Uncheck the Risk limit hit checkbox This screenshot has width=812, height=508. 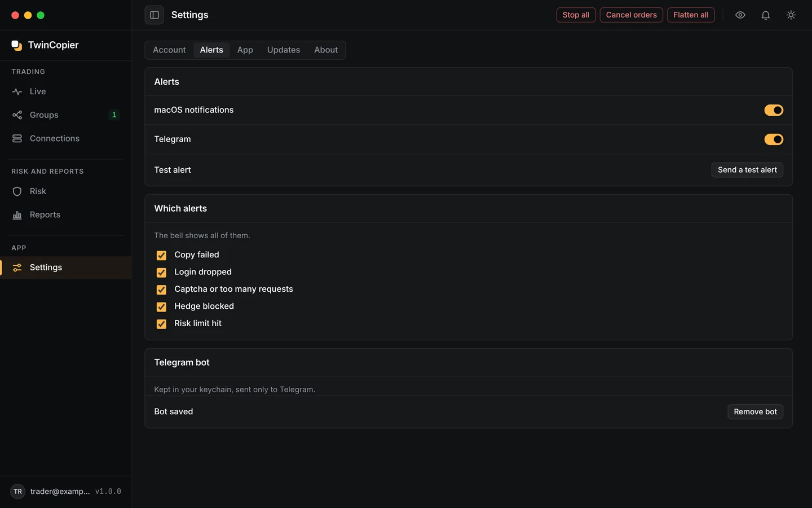pos(161,324)
